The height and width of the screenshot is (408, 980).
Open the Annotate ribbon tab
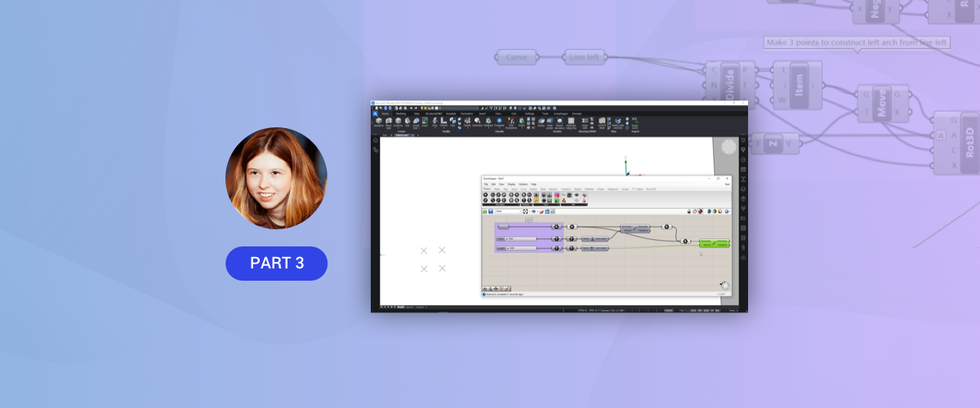451,113
